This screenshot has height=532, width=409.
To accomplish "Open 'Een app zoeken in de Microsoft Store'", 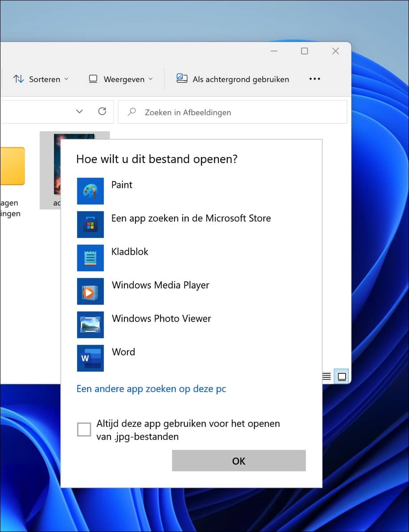I will [x=191, y=219].
